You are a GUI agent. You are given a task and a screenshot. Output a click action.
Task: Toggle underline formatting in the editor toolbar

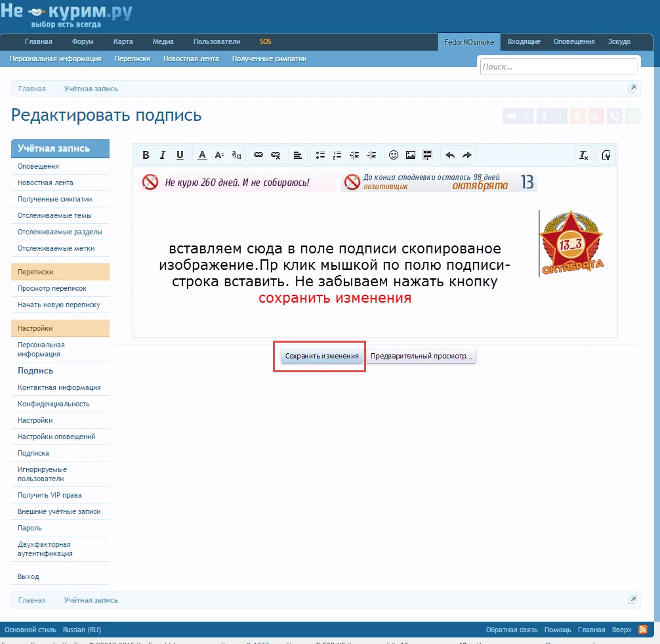pos(180,155)
